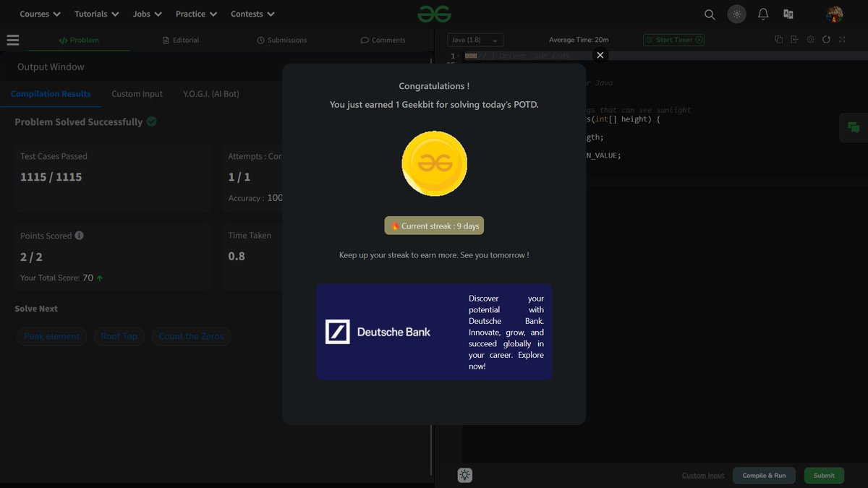The image size is (868, 488).
Task: Switch to the Problem tab
Action: (79, 40)
